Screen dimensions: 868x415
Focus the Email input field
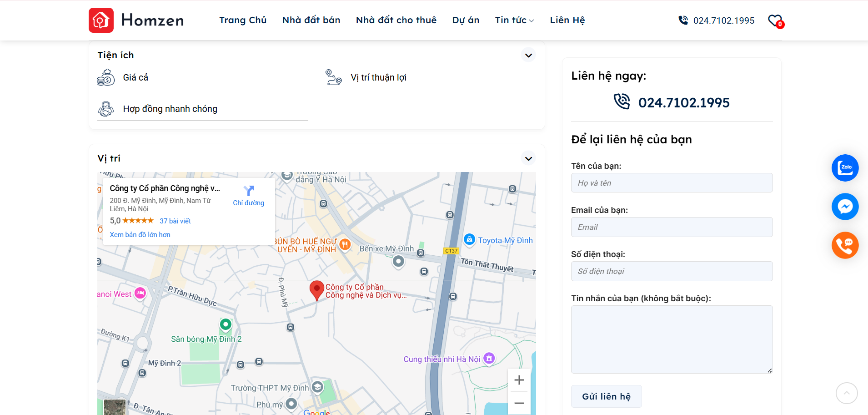[x=672, y=227]
